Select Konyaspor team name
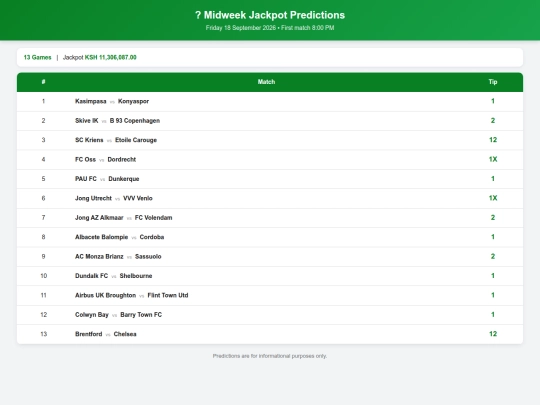The width and height of the screenshot is (540, 405). pyautogui.click(x=133, y=101)
